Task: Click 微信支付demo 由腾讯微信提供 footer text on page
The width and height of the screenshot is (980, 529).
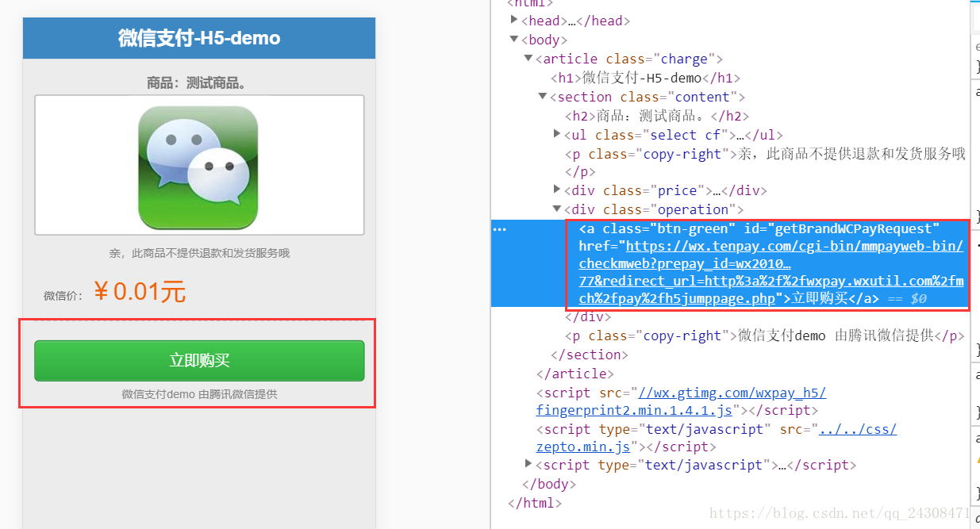Action: 199,394
